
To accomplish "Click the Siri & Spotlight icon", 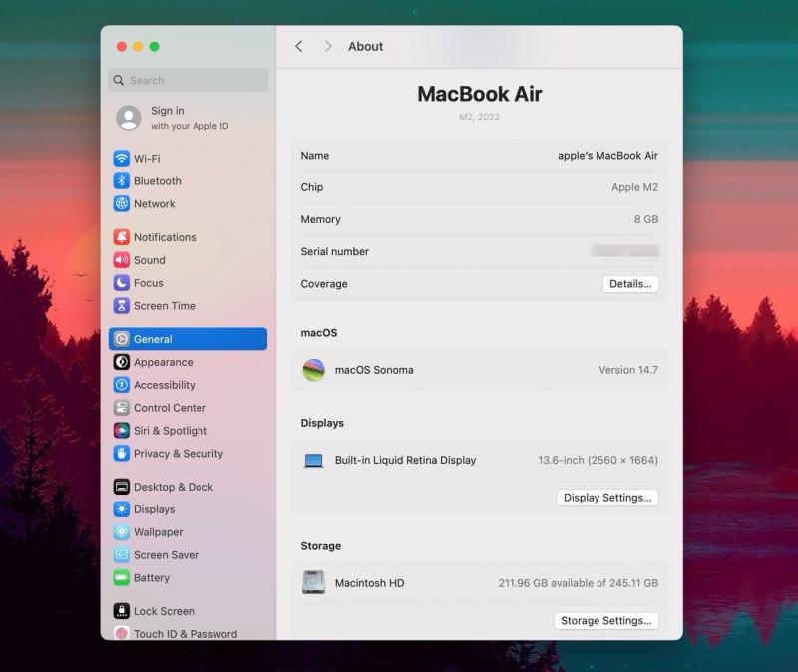I will [121, 431].
